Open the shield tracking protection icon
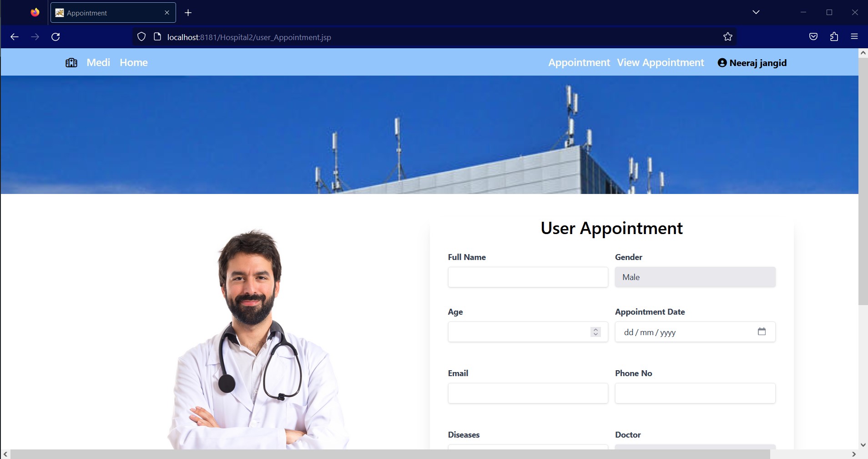This screenshot has height=459, width=868. click(x=141, y=37)
